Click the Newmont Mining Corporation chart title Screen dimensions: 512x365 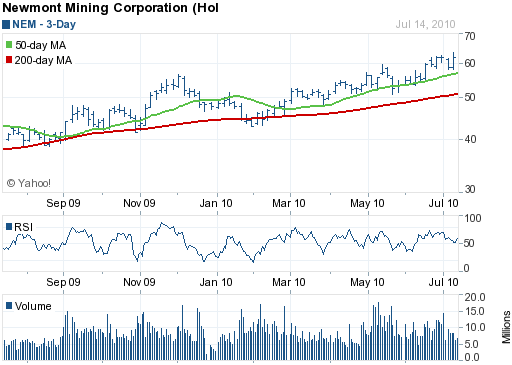[x=110, y=8]
